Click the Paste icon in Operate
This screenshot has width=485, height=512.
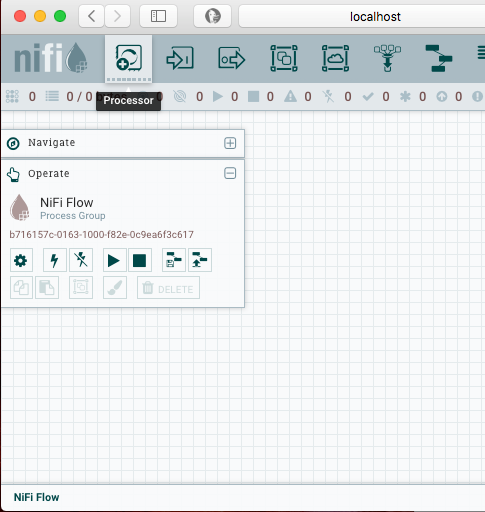click(x=47, y=287)
